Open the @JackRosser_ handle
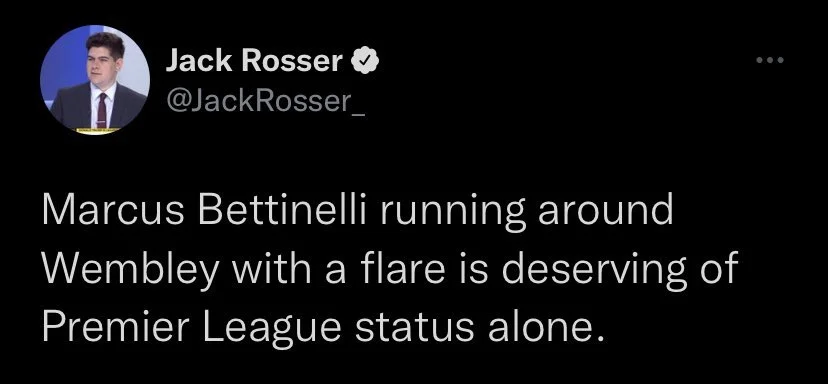Image resolution: width=828 pixels, height=384 pixels. (266, 102)
